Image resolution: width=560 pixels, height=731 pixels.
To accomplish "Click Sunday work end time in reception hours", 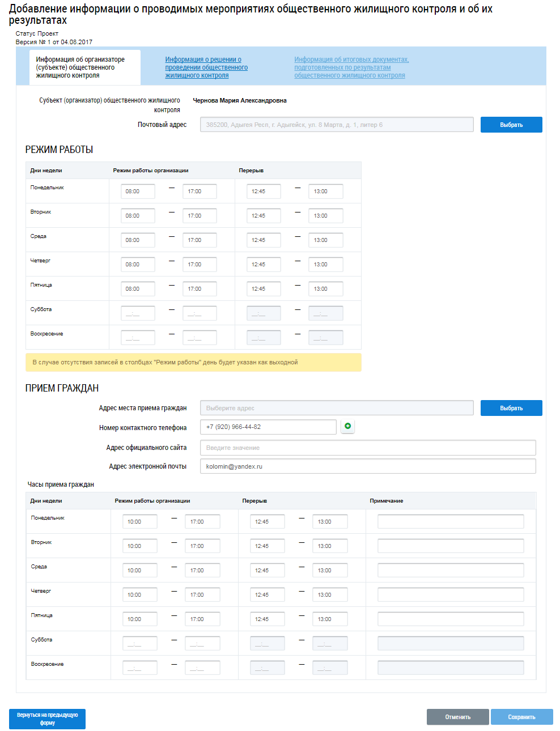I will [202, 668].
